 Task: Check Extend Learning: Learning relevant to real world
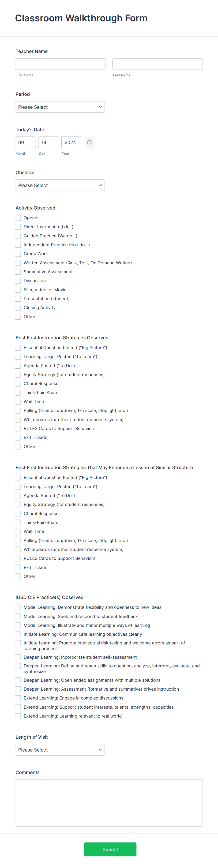pos(18,716)
